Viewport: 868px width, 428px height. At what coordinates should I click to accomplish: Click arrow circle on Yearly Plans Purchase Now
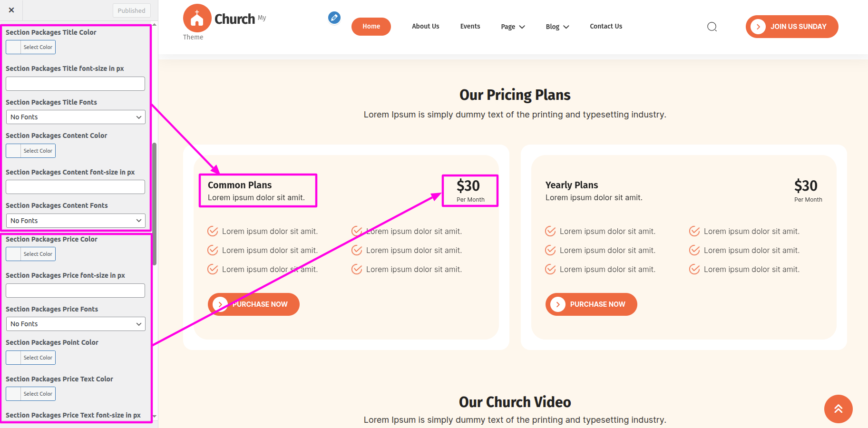tap(558, 304)
